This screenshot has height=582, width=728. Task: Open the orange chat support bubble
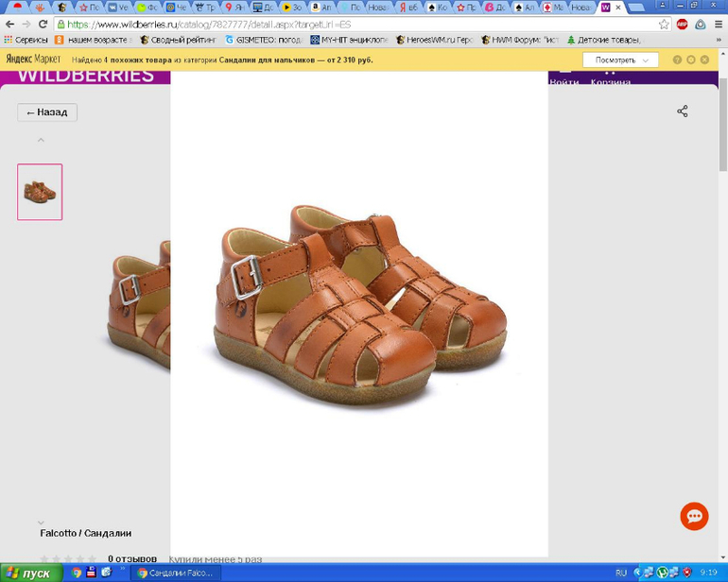click(x=694, y=516)
